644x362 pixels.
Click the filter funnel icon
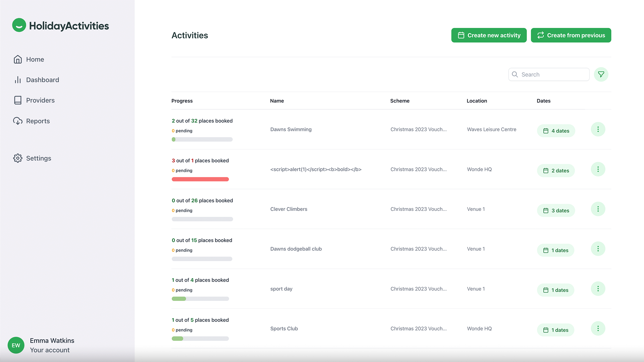601,74
